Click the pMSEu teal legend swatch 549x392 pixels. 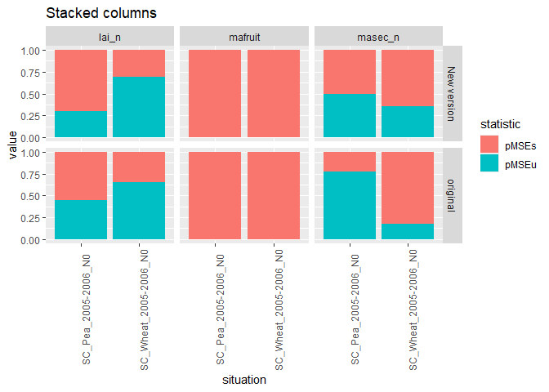click(x=489, y=163)
